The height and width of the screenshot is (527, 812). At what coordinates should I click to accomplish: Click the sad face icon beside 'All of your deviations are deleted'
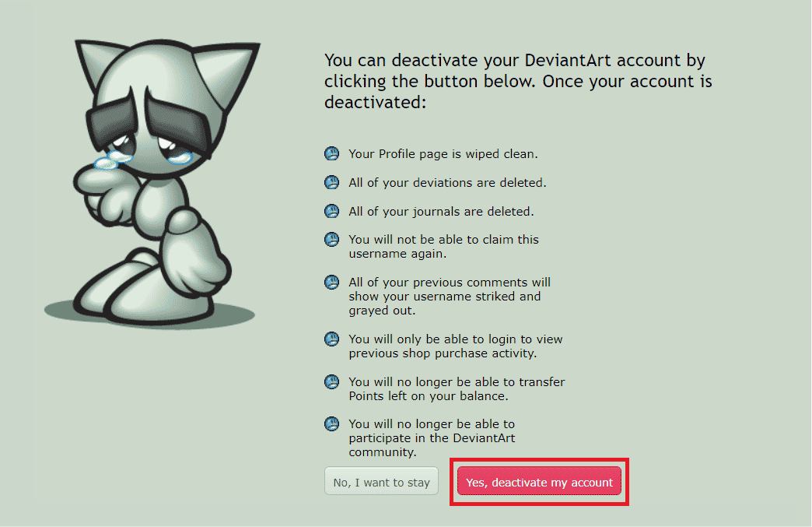click(x=331, y=182)
